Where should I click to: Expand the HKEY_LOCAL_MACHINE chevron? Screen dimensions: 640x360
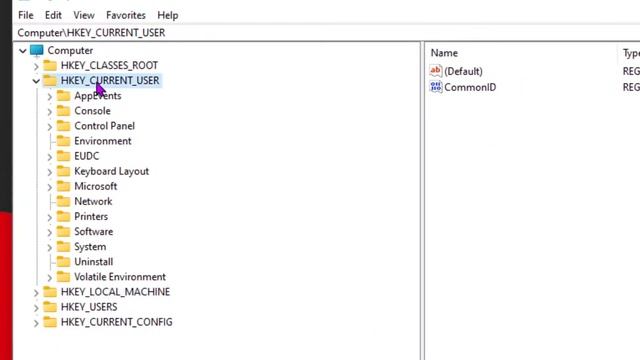coord(36,293)
